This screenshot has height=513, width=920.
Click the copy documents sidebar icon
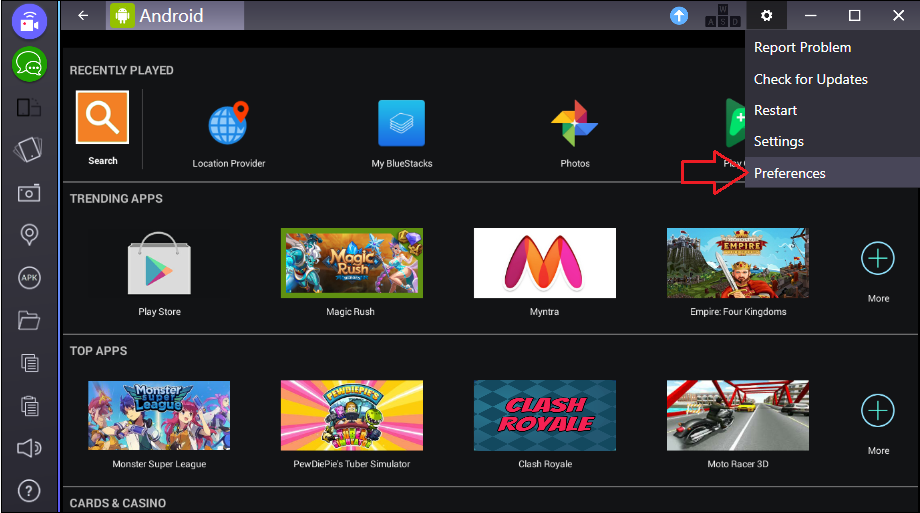pos(29,363)
